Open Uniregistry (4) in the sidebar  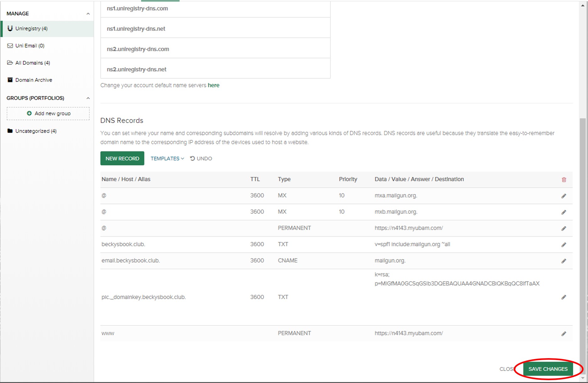click(x=47, y=29)
